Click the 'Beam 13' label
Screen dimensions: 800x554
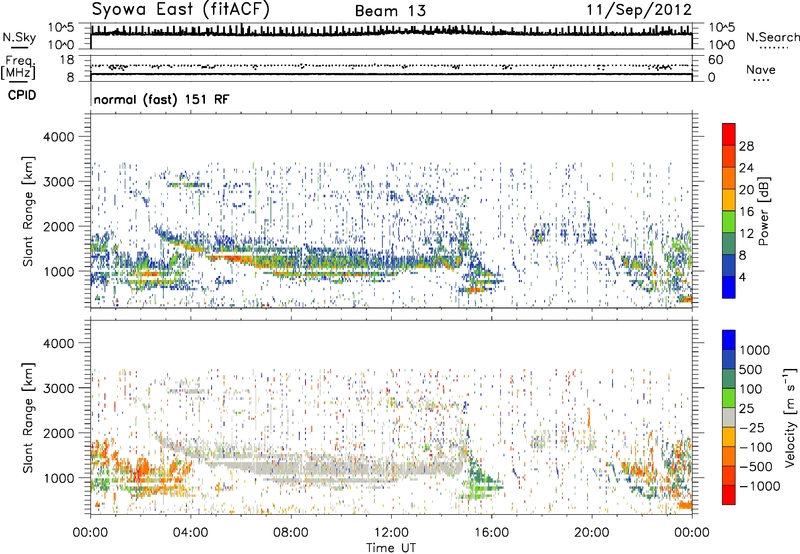tap(390, 11)
